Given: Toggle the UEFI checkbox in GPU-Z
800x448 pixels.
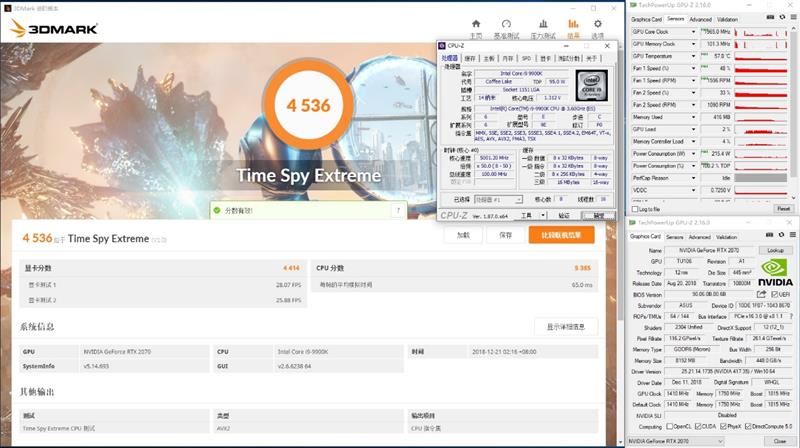Looking at the screenshot, I should coord(774,294).
